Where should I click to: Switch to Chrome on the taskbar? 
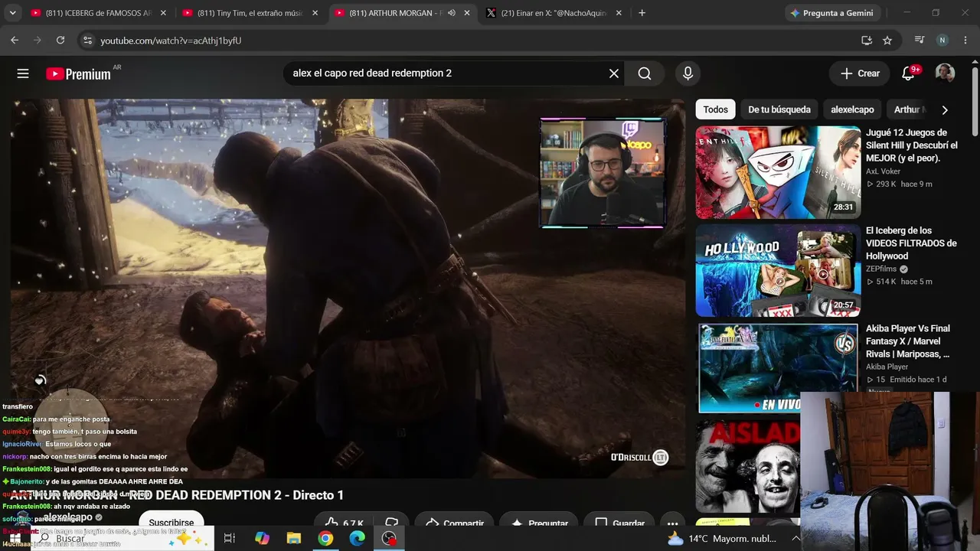pos(325,539)
